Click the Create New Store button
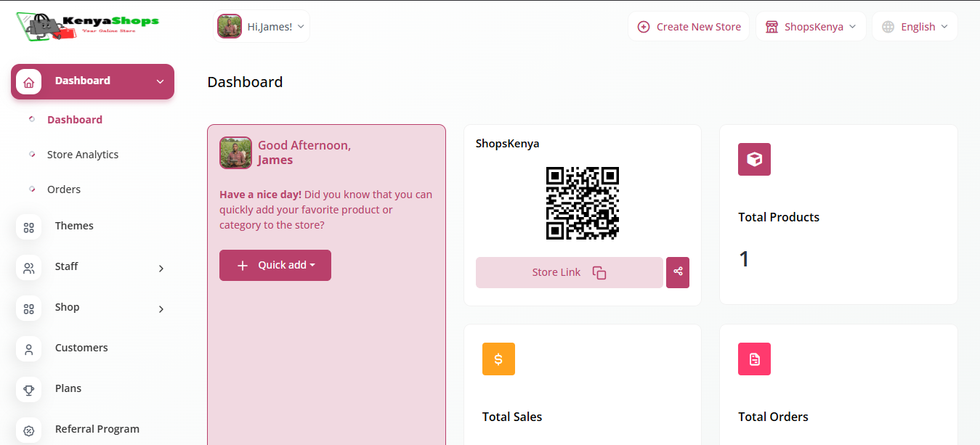 point(689,27)
